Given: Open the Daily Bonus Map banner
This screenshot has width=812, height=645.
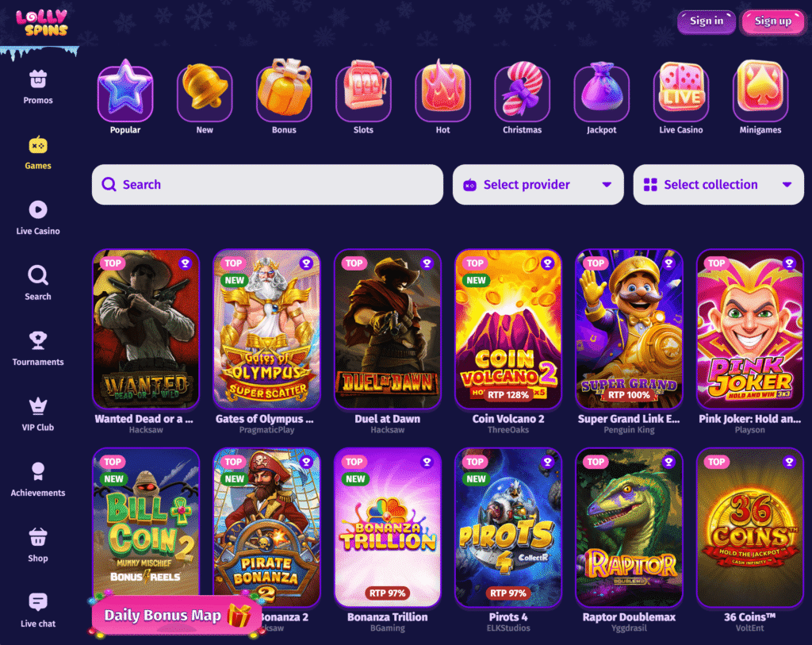Looking at the screenshot, I should pyautogui.click(x=175, y=615).
